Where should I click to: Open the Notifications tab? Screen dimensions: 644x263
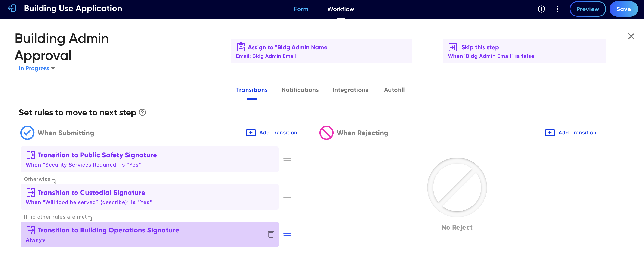coord(300,90)
